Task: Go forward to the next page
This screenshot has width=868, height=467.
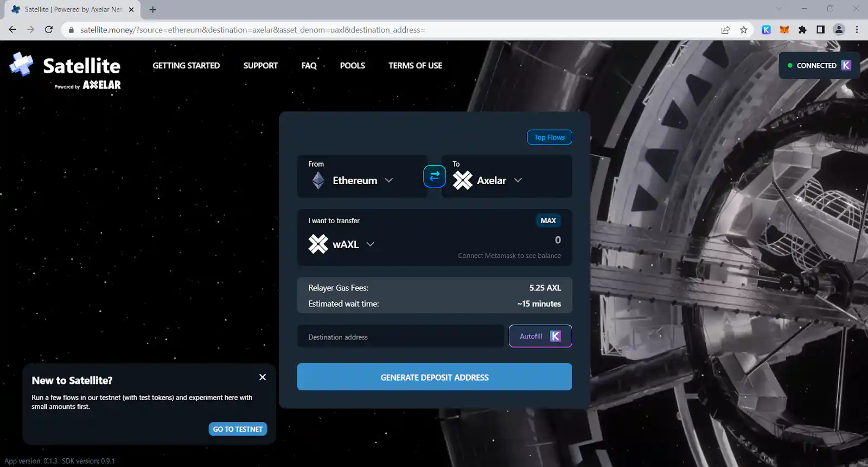Action: click(x=30, y=30)
